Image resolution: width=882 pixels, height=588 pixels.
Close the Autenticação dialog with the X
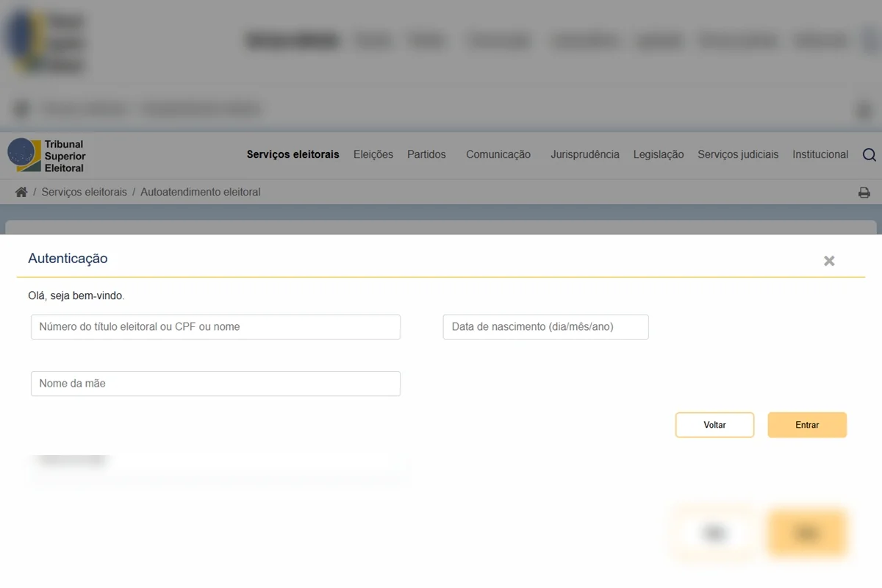829,261
